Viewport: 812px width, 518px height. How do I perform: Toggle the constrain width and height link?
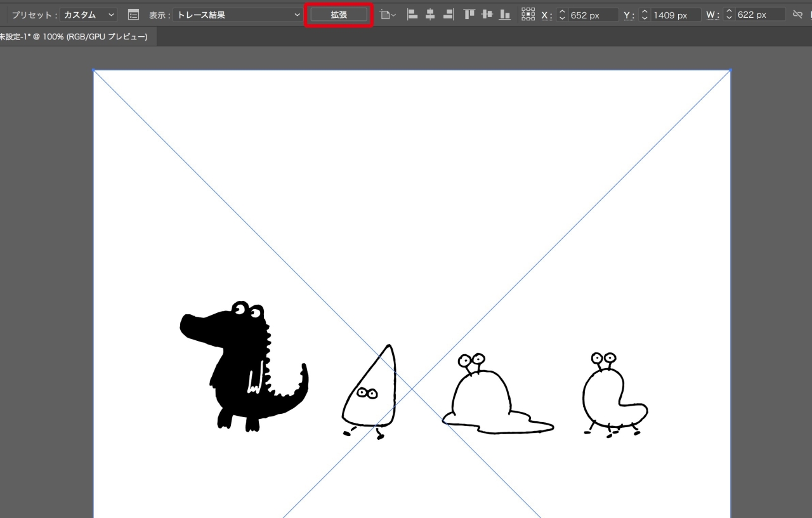click(x=797, y=14)
